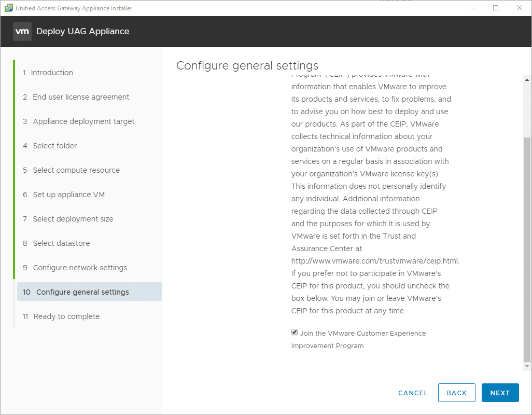Click the scrollbar up arrow
532x415 pixels.
click(527, 80)
